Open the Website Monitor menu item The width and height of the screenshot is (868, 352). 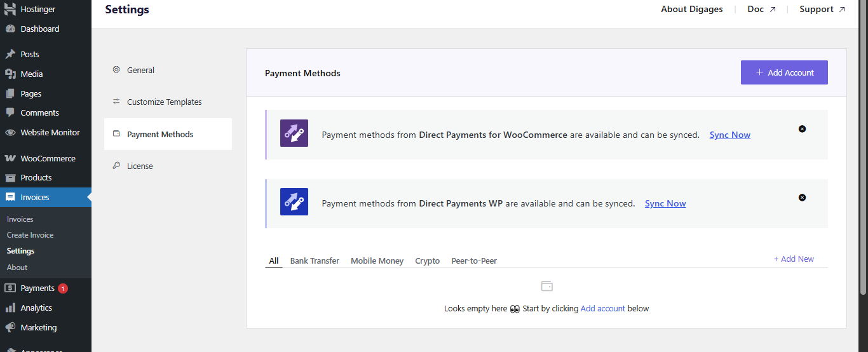click(46, 132)
